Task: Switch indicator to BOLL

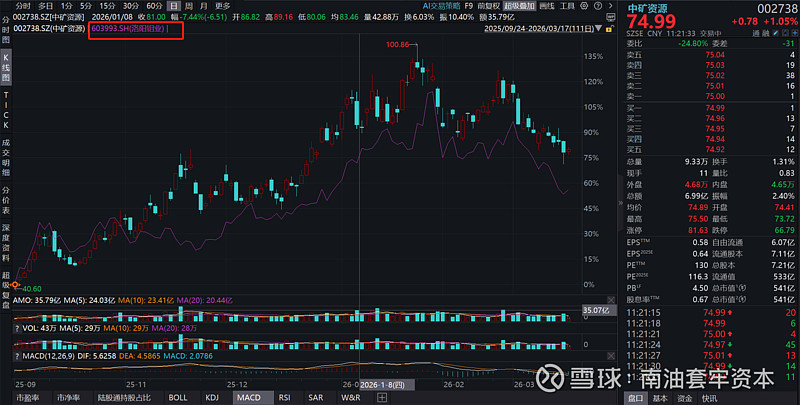Action: point(178,397)
